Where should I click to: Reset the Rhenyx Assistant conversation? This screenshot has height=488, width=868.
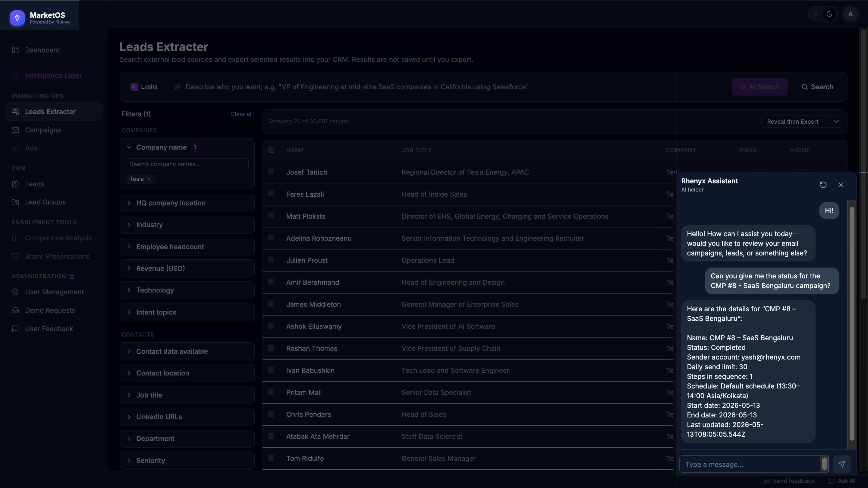pyautogui.click(x=823, y=185)
